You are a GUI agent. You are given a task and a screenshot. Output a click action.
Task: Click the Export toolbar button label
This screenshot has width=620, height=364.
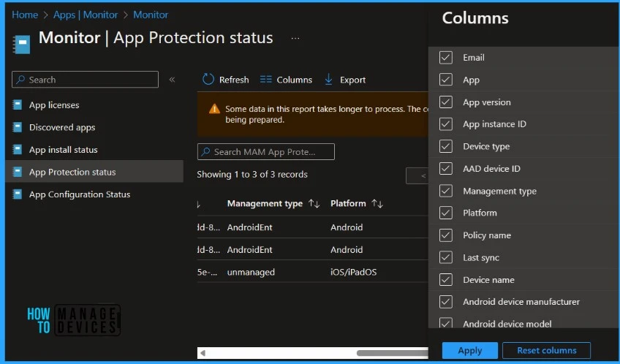pyautogui.click(x=352, y=80)
